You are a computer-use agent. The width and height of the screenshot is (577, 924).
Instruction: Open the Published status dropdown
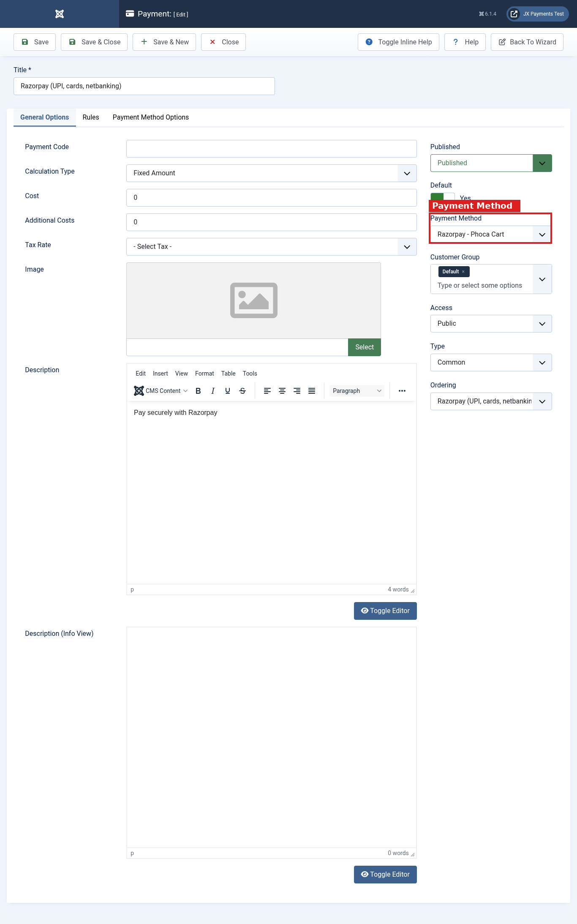click(491, 163)
